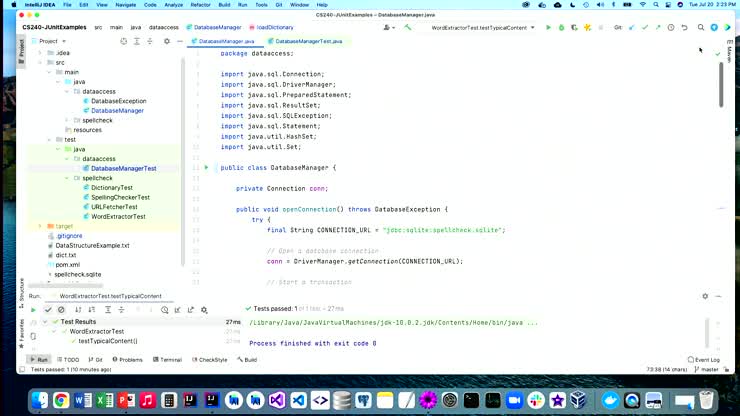Open the Refactor menu

click(201, 5)
